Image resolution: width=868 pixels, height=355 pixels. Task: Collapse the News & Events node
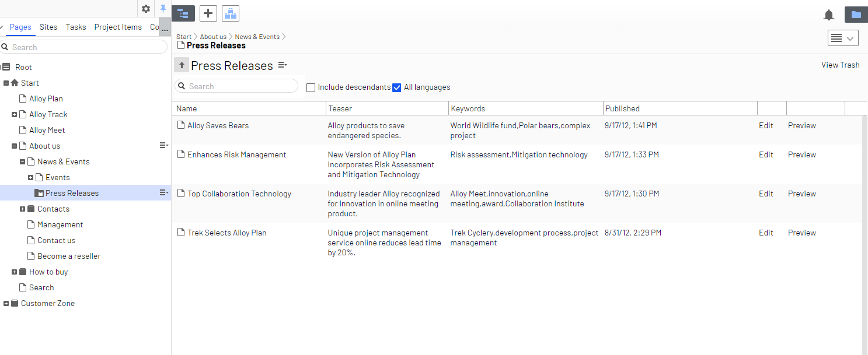23,161
